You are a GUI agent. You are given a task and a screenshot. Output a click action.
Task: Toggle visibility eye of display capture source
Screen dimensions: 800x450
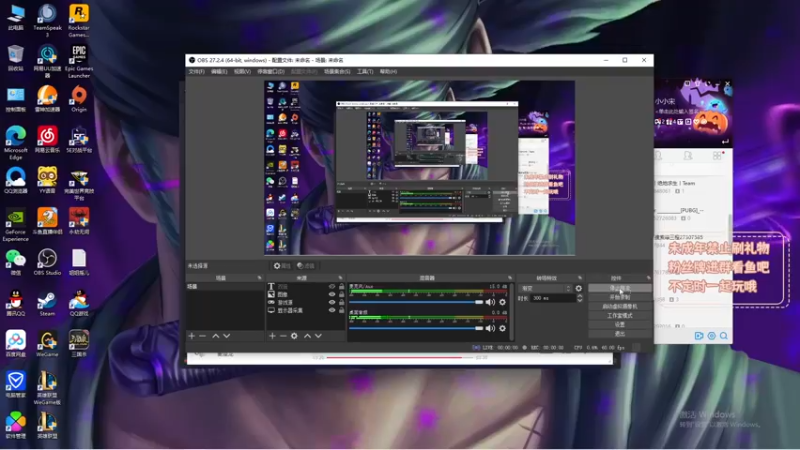point(332,310)
